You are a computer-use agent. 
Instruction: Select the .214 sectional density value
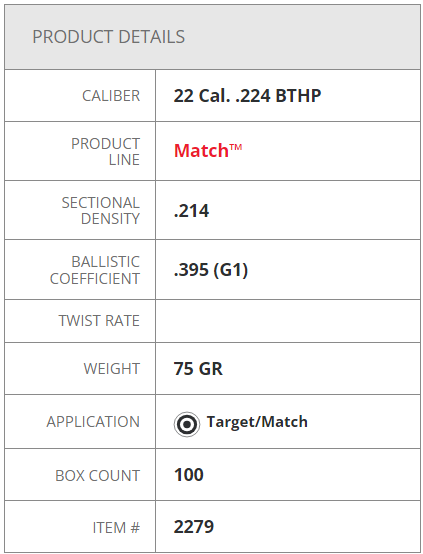point(191,211)
